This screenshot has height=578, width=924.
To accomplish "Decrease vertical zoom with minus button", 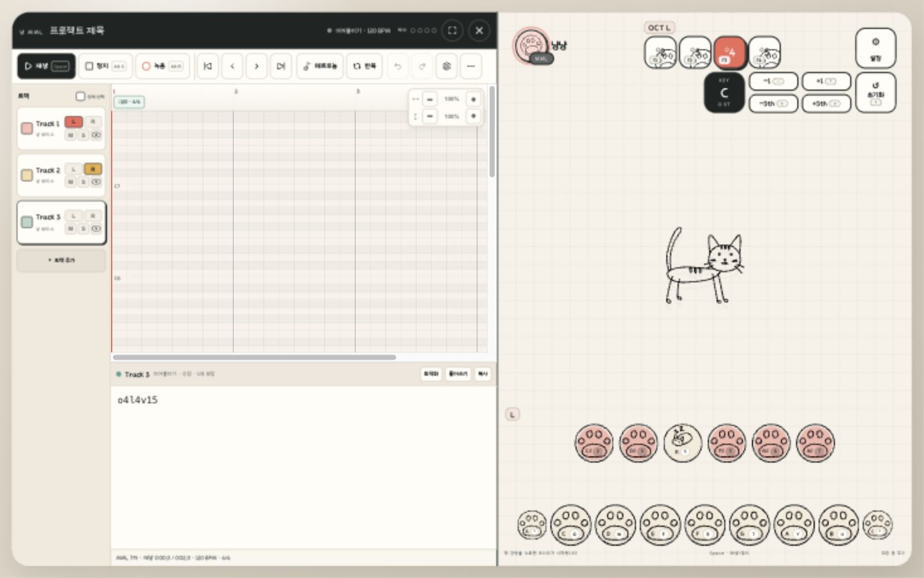I will click(430, 116).
